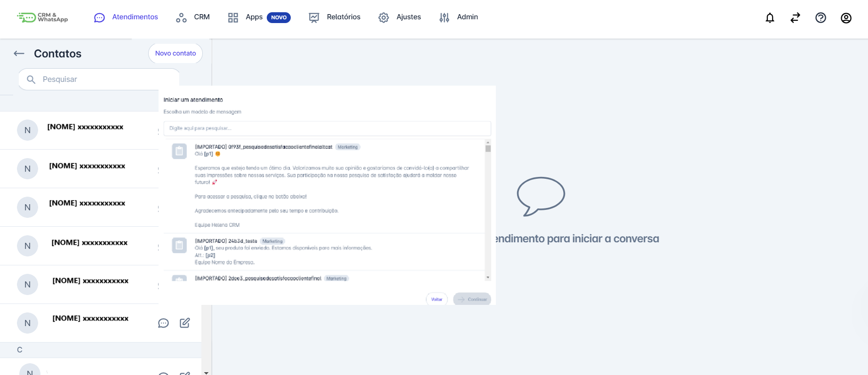Start chat using the last contact's message icon
Image resolution: width=868 pixels, height=375 pixels.
point(163,323)
